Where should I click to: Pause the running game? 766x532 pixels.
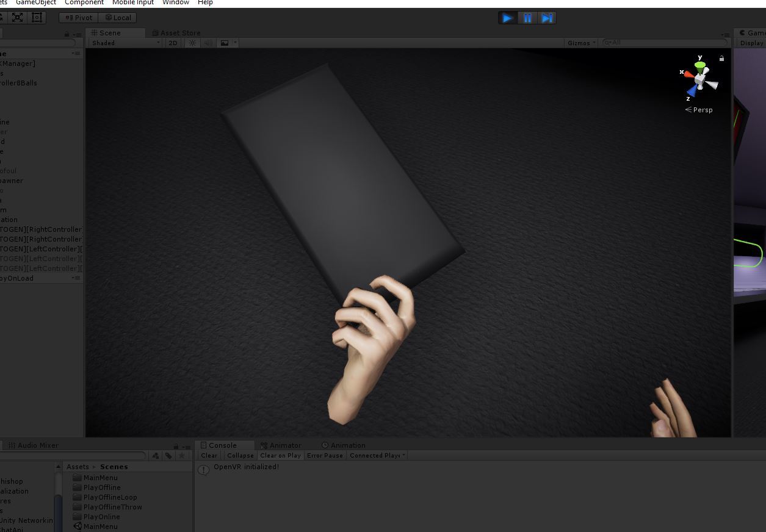[x=527, y=18]
